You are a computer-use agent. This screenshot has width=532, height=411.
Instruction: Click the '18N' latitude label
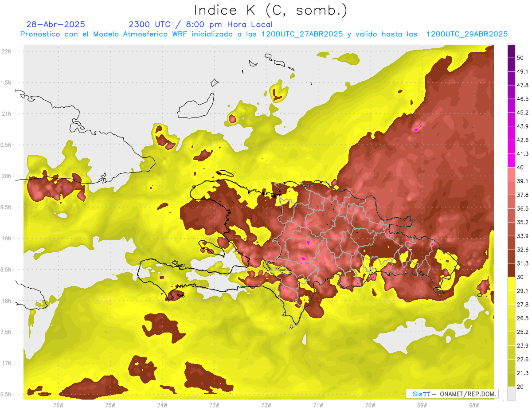8,301
